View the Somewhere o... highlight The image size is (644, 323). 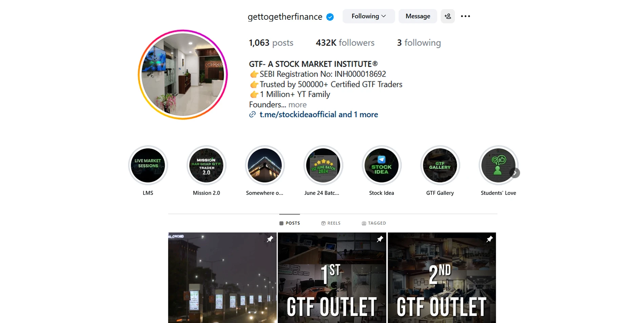coord(265,165)
